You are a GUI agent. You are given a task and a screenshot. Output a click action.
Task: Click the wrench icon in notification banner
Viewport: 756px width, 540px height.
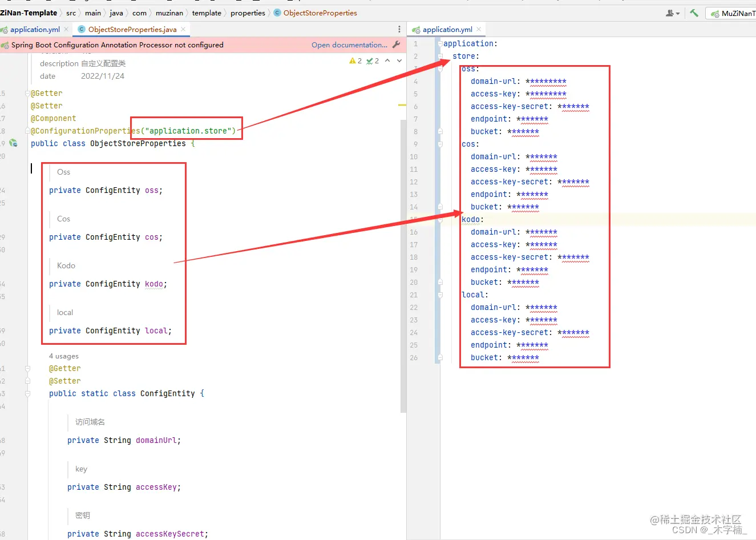tap(397, 45)
